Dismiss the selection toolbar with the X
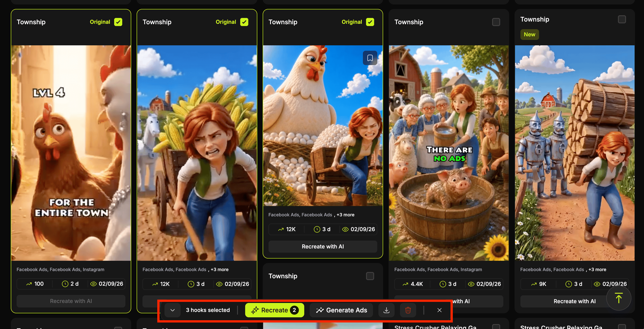The image size is (644, 329). [x=439, y=310]
